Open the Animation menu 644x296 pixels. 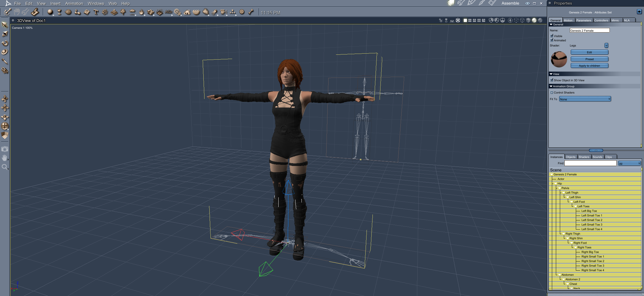click(x=74, y=3)
